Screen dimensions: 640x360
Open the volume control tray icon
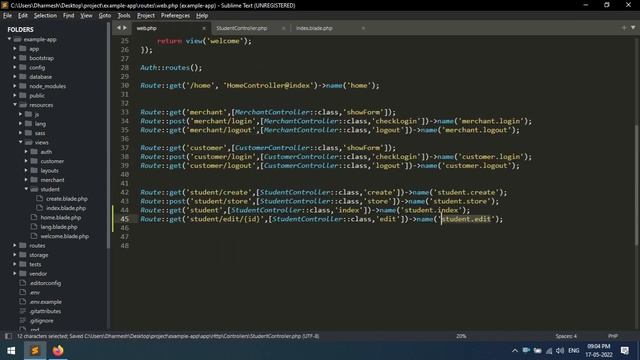click(x=560, y=351)
